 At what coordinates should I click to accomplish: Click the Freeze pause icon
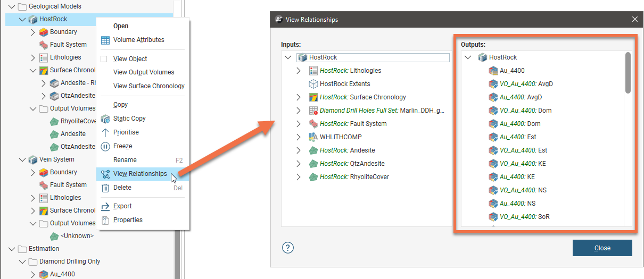coord(105,146)
